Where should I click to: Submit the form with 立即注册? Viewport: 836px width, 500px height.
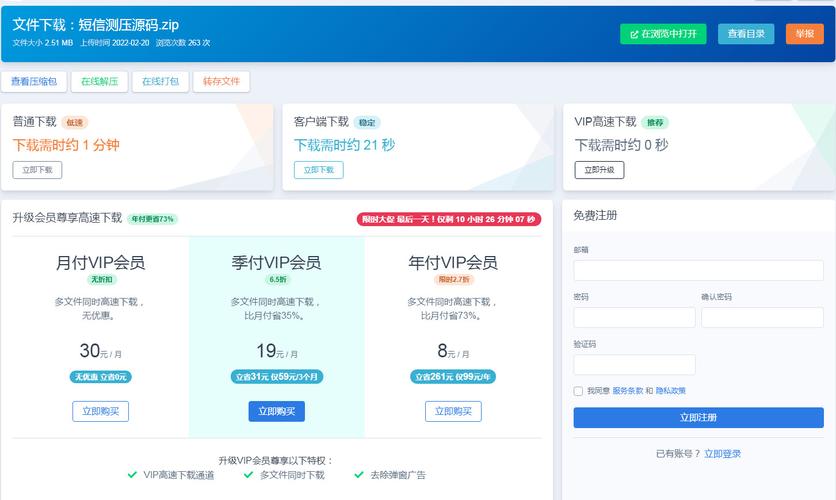[x=698, y=418]
